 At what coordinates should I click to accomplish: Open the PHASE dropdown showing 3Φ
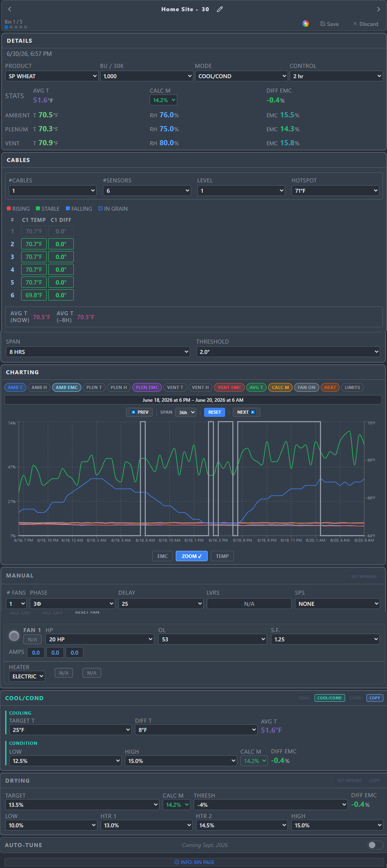(x=72, y=604)
